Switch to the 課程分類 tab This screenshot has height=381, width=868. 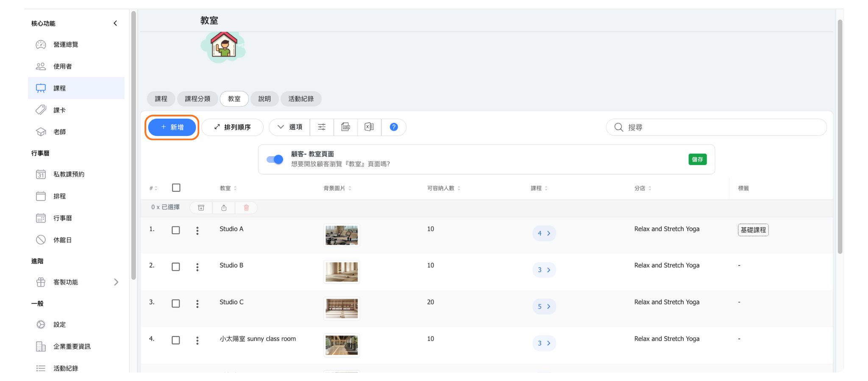pos(198,99)
